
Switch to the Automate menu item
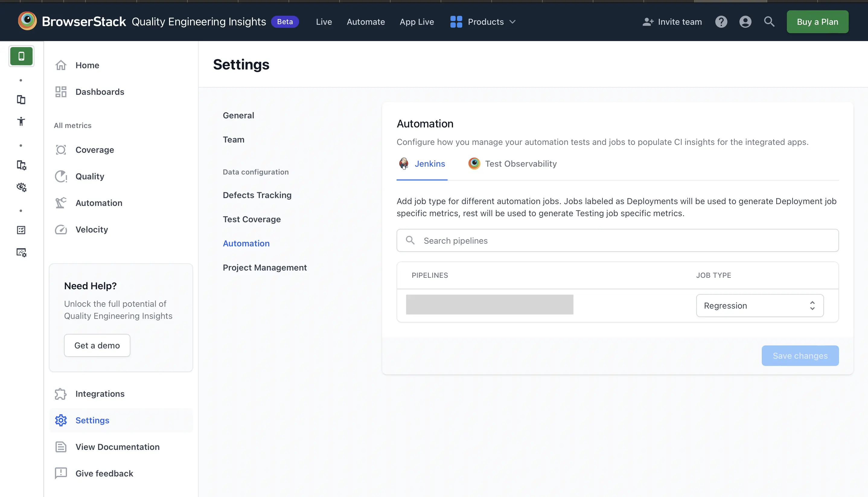tap(365, 21)
